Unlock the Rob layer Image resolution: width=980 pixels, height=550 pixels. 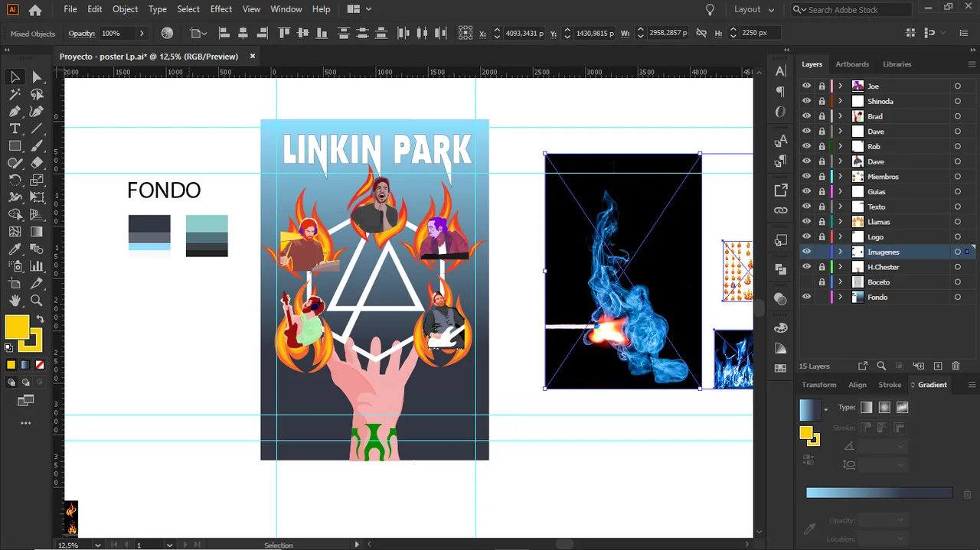pos(822,146)
